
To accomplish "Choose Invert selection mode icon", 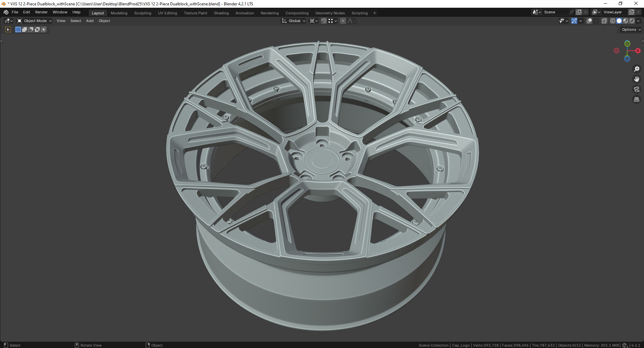I will point(37,30).
